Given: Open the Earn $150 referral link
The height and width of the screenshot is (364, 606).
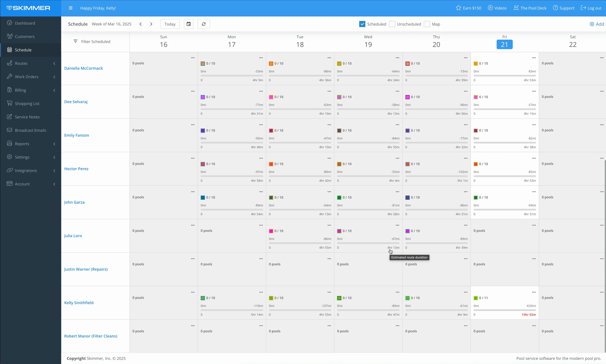Looking at the screenshot, I should point(468,8).
